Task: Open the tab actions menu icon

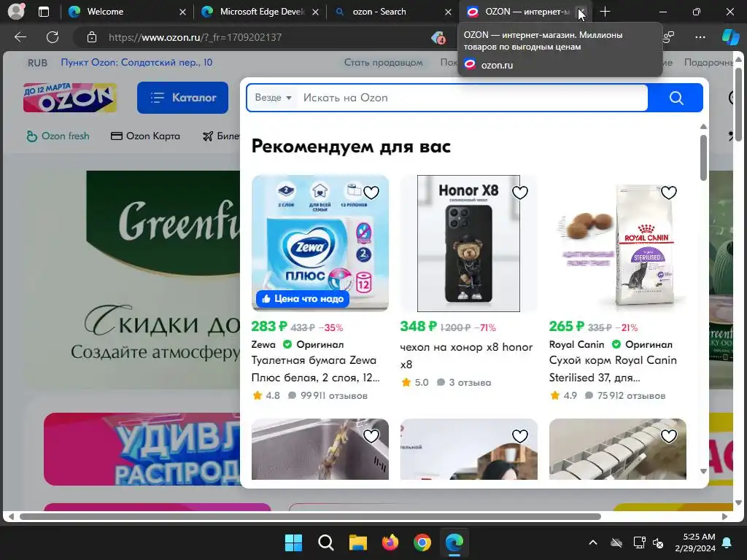Action: tap(43, 12)
